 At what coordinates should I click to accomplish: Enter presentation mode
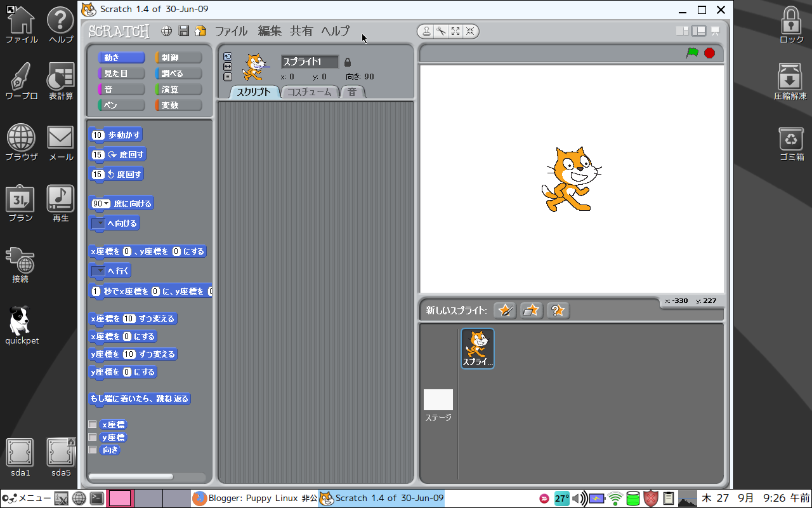click(x=716, y=30)
